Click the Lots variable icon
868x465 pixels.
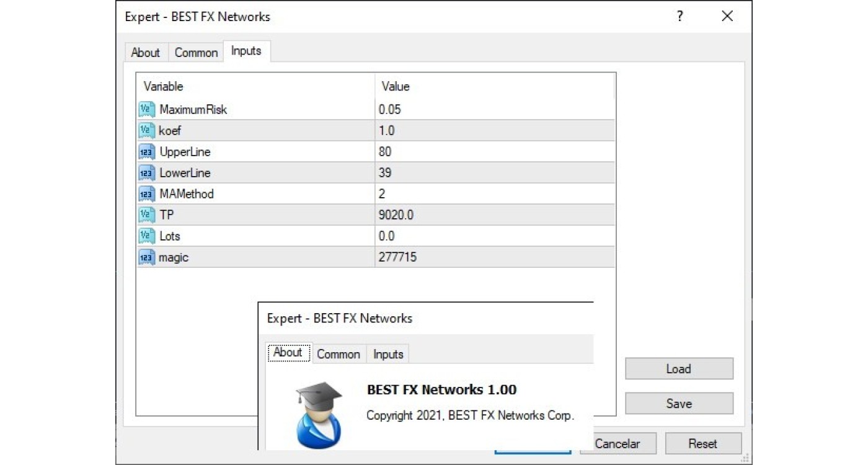point(146,236)
